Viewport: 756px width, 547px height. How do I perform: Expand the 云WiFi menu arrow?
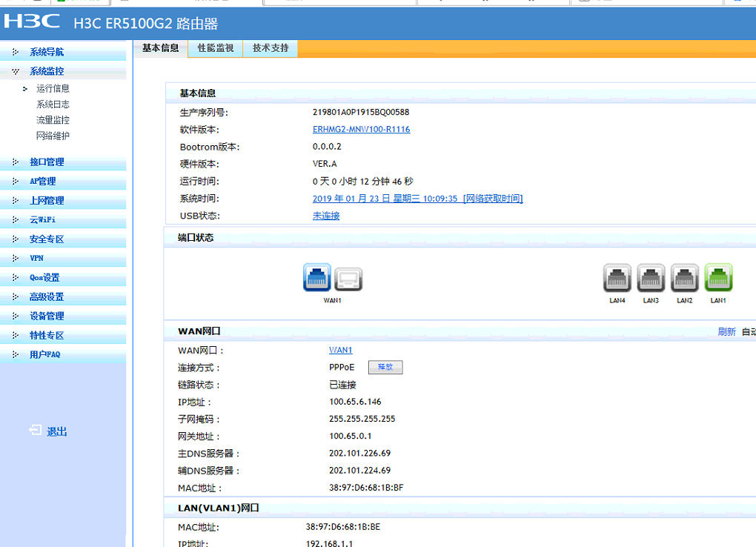point(16,220)
